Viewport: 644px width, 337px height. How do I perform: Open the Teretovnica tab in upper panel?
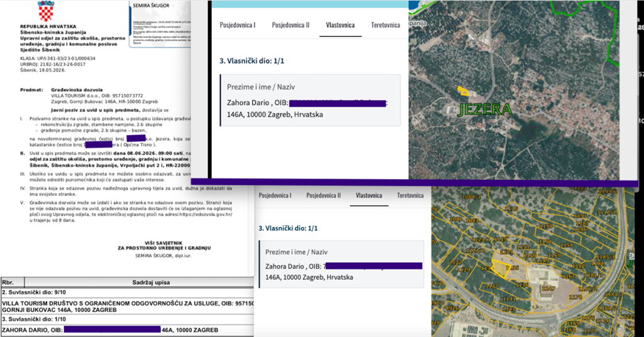[x=386, y=25]
